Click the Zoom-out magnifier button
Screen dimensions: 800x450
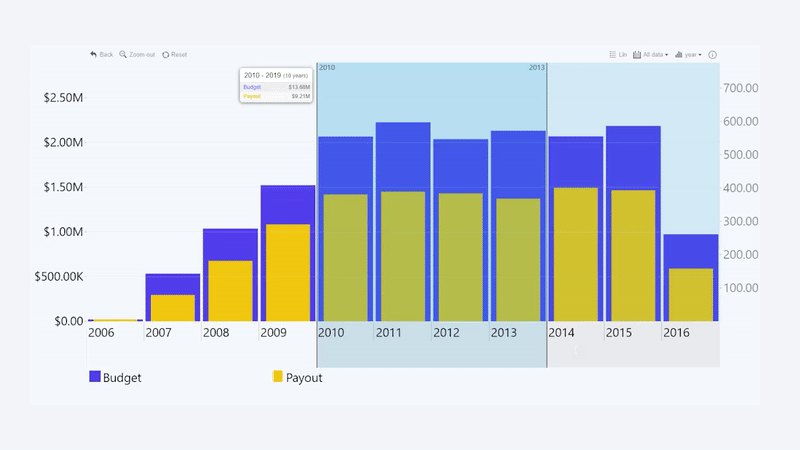[x=137, y=55]
